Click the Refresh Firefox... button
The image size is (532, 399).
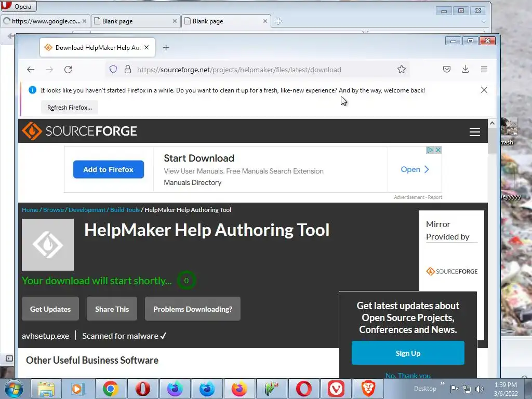(x=70, y=108)
